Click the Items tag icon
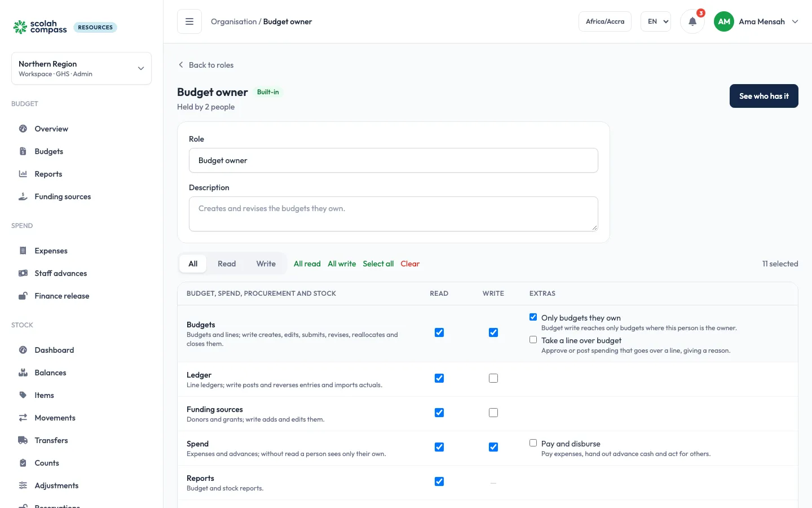Screen dimensions: 812x508 point(23,395)
